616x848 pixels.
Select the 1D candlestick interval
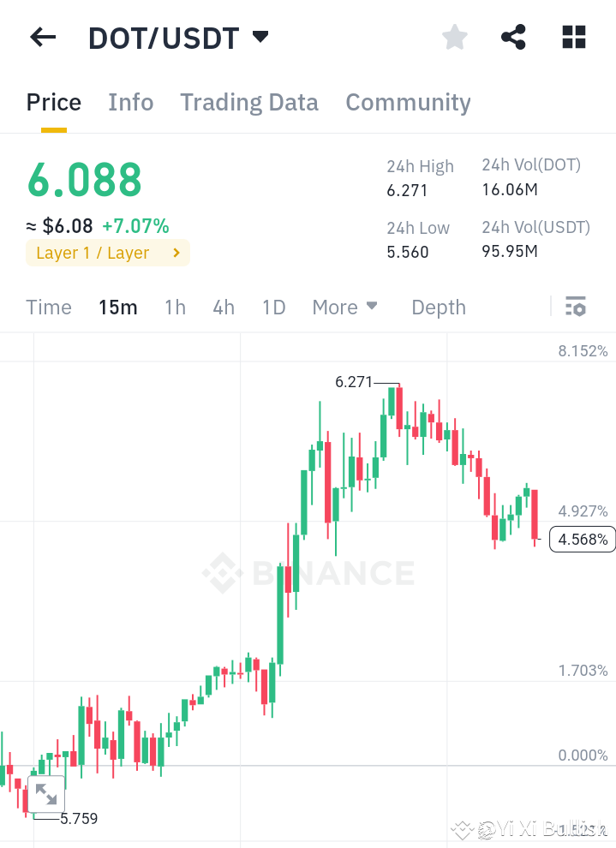pos(273,307)
